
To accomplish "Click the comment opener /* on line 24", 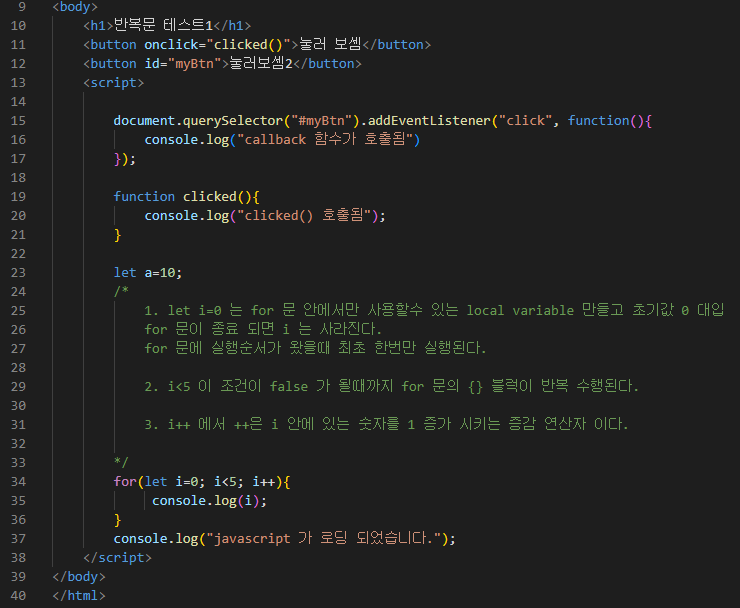I will tap(121, 291).
